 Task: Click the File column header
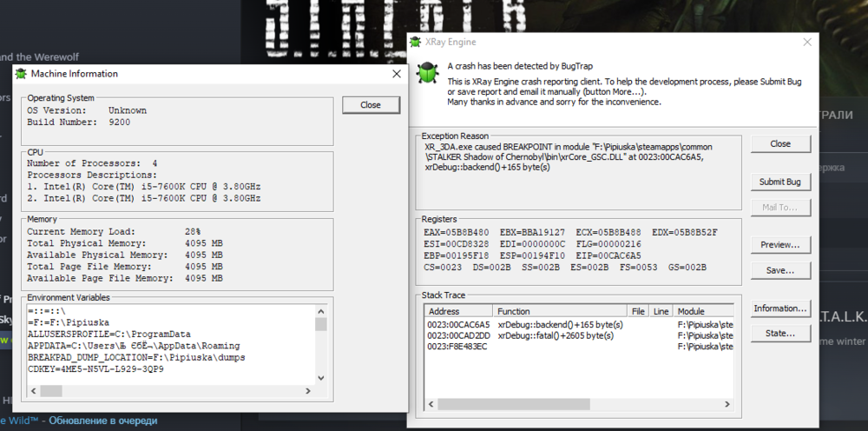pyautogui.click(x=638, y=311)
